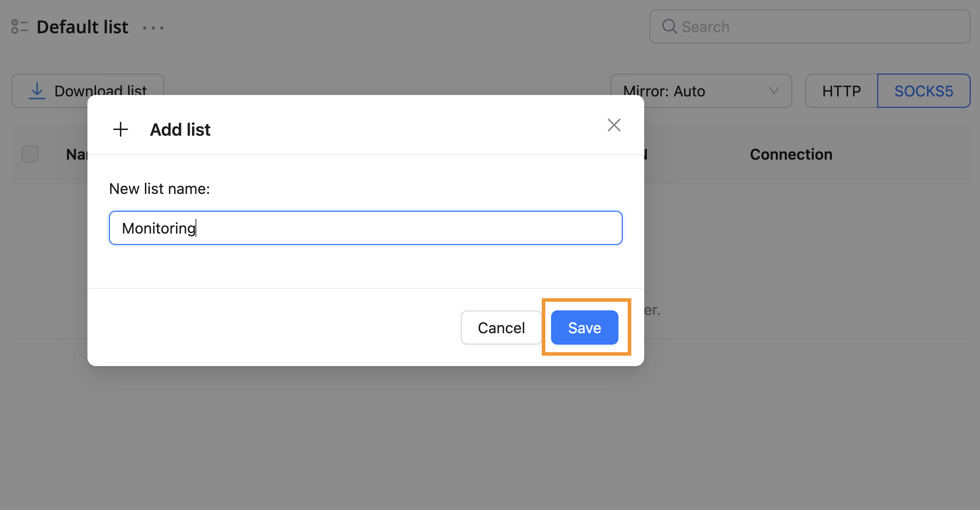Expand the Mirror dropdown chevron
This screenshot has width=980, height=510.
(773, 91)
